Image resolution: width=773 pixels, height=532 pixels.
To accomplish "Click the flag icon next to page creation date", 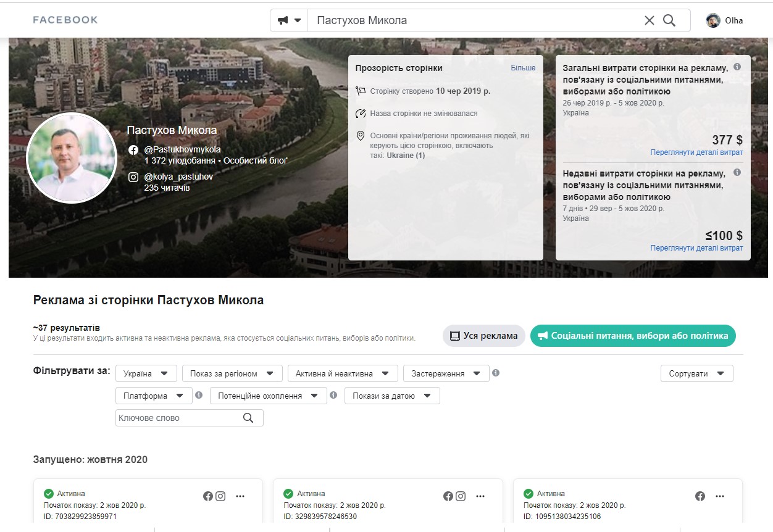I will pyautogui.click(x=361, y=91).
